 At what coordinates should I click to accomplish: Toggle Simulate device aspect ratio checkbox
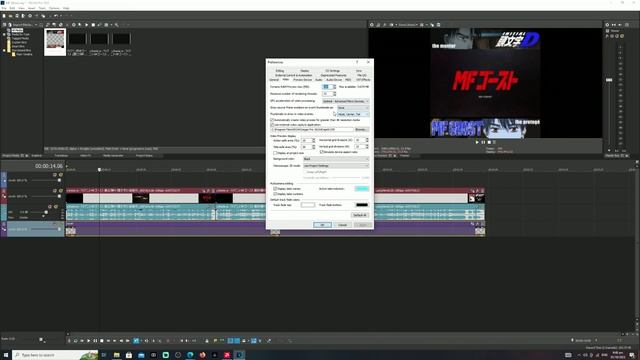(x=322, y=152)
